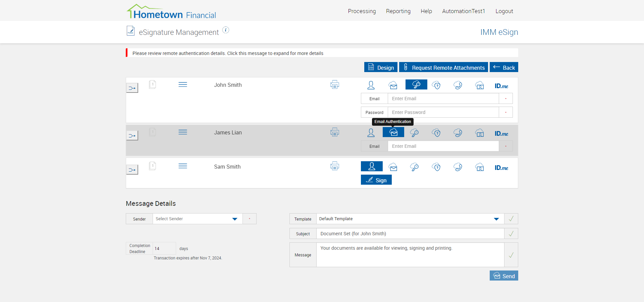Viewport: 644px width, 302px height.
Task: Open the Reporting menu
Action: point(398,11)
